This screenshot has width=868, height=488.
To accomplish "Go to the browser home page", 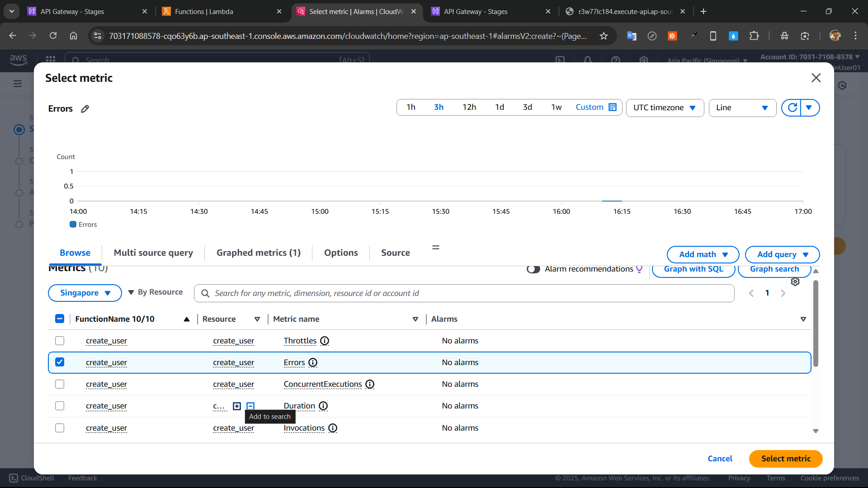I will click(x=73, y=36).
